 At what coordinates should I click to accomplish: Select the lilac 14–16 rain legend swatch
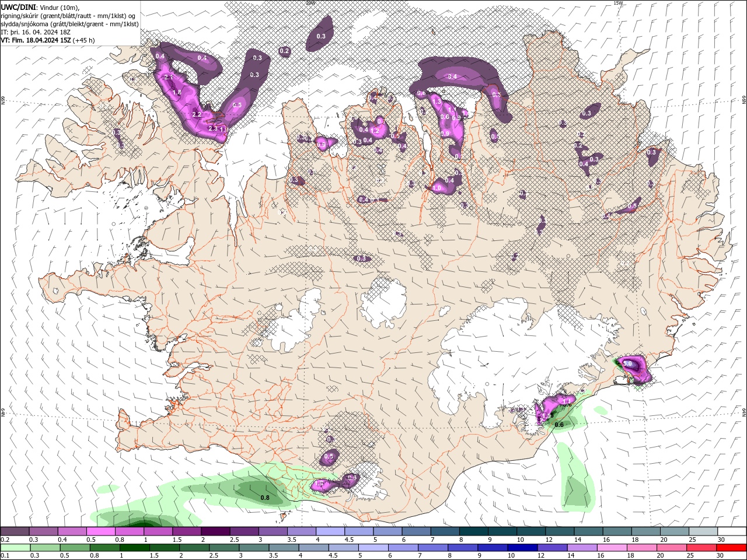[x=582, y=548]
